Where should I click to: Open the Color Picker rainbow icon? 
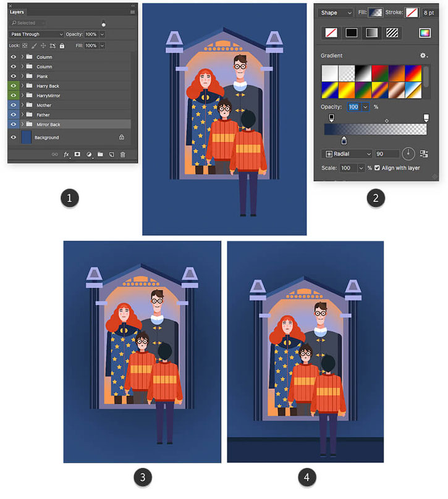[425, 33]
